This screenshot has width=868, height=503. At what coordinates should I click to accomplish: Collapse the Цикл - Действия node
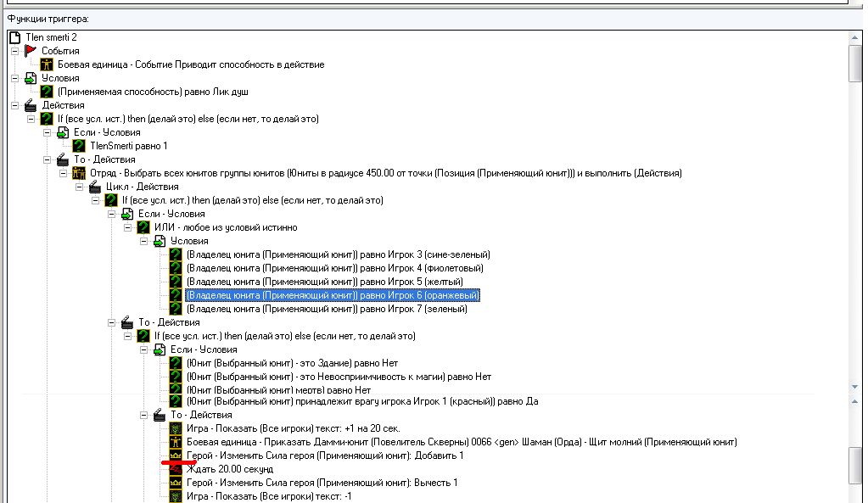pos(79,187)
